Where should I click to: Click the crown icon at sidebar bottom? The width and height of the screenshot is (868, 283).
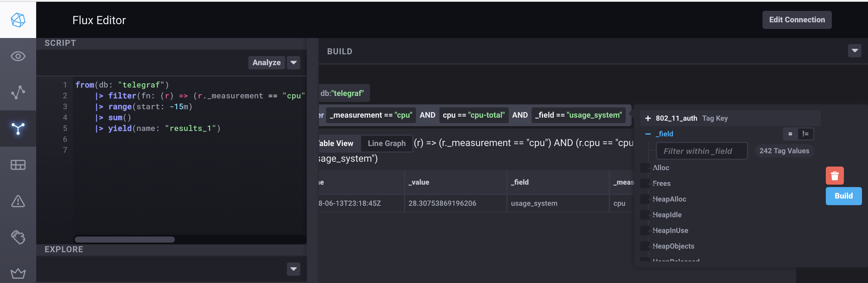(x=18, y=272)
